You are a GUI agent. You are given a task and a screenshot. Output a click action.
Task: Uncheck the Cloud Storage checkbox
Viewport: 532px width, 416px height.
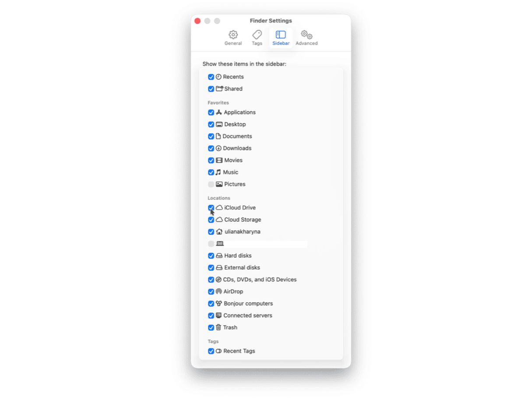point(211,220)
